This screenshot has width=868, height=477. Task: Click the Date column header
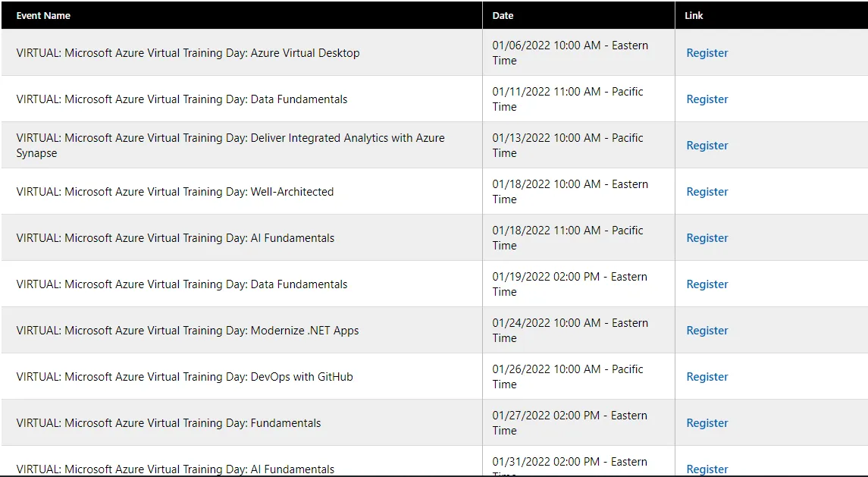click(x=503, y=15)
